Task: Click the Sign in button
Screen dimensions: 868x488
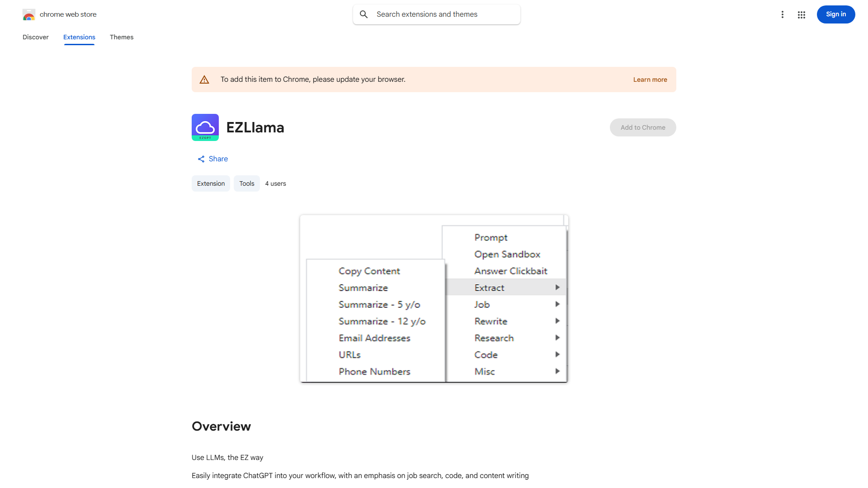Action: (835, 14)
